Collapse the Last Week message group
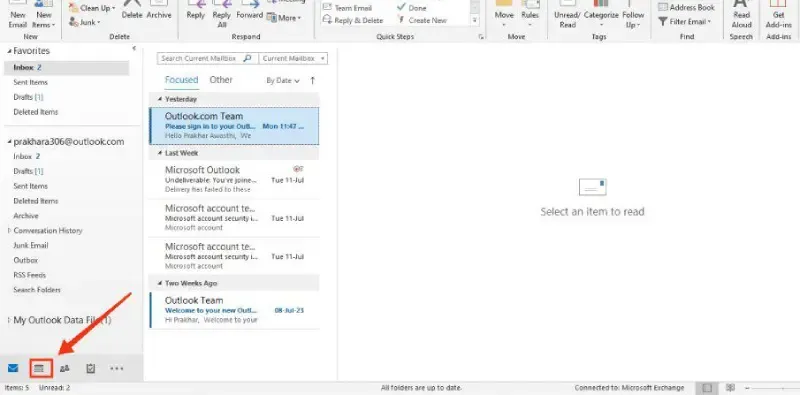Viewport: 800px width, 395px height. (x=160, y=153)
